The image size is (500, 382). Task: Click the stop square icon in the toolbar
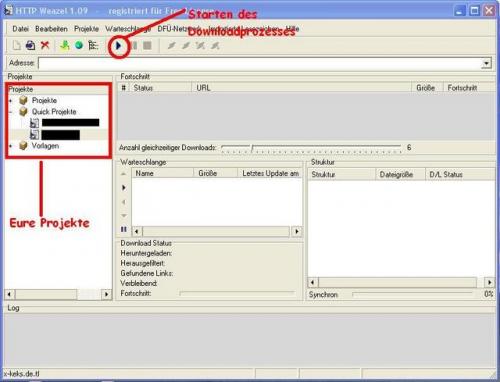[147, 45]
